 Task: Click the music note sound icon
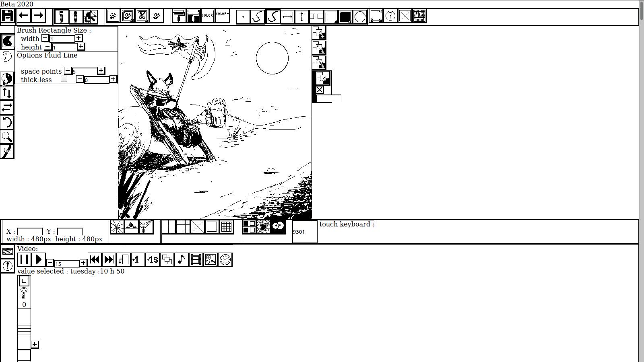pyautogui.click(x=182, y=259)
